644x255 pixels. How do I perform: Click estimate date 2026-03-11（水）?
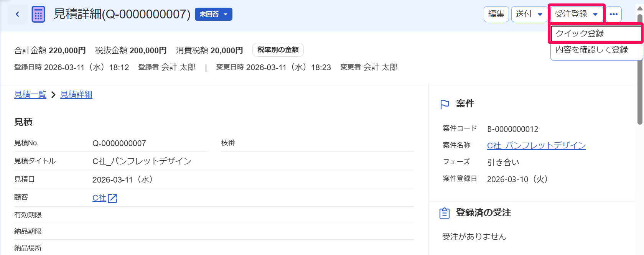[x=123, y=179]
